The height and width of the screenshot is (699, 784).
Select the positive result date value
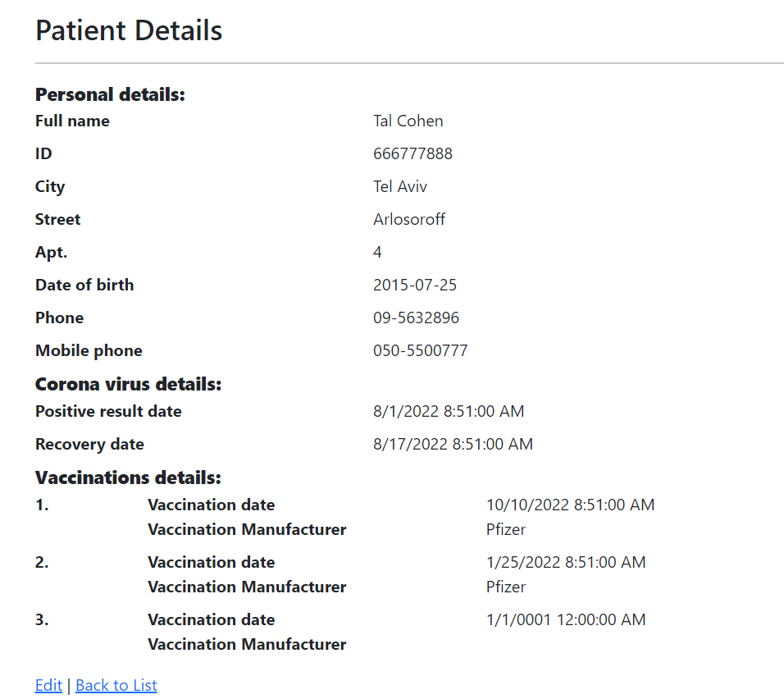click(x=449, y=411)
